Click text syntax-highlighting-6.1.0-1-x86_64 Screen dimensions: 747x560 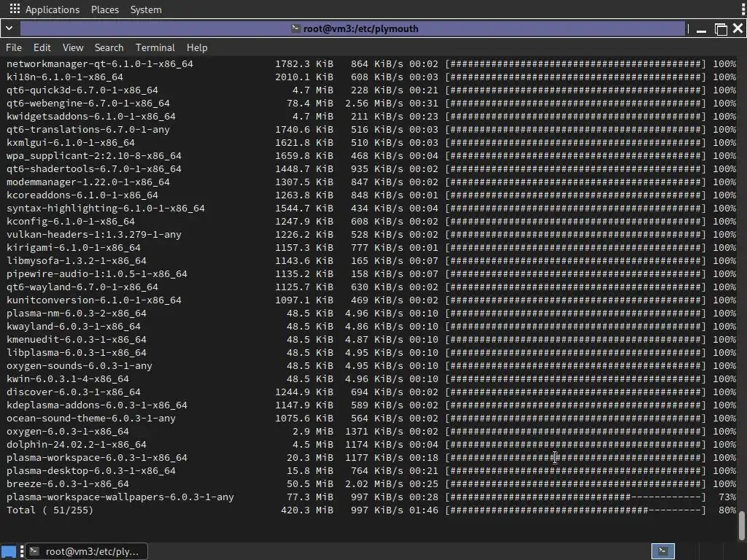pos(106,208)
